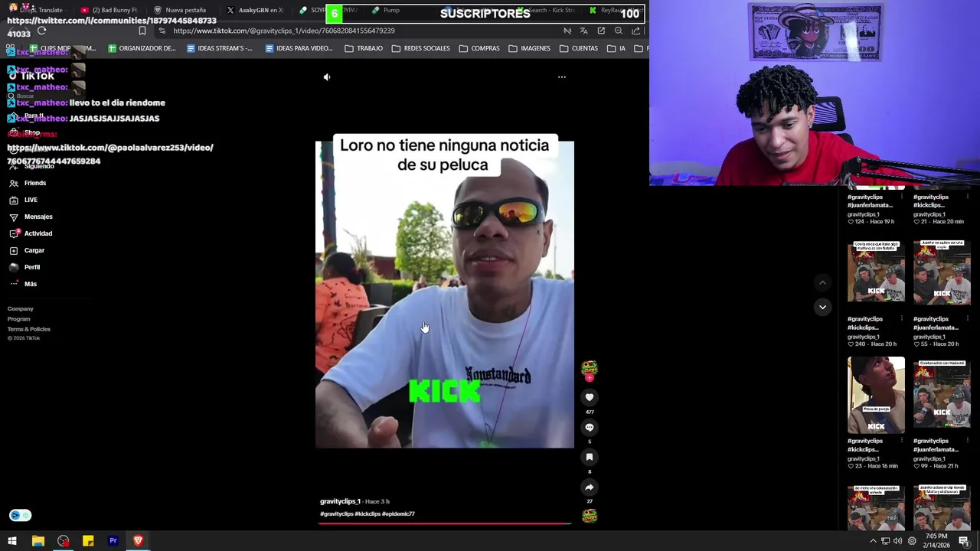Click the main video player
980x551 pixels.
(x=445, y=294)
